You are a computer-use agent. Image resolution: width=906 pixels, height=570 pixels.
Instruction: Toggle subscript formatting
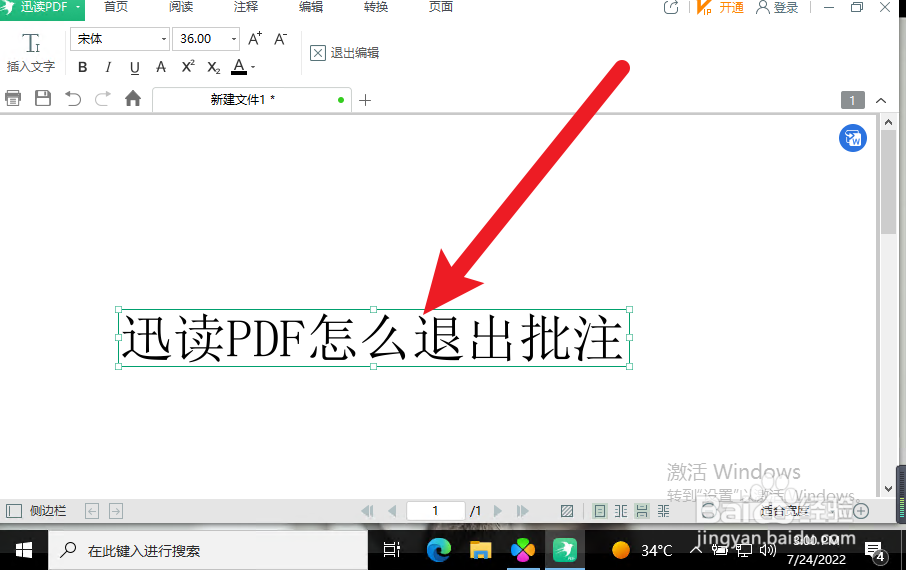pyautogui.click(x=214, y=68)
